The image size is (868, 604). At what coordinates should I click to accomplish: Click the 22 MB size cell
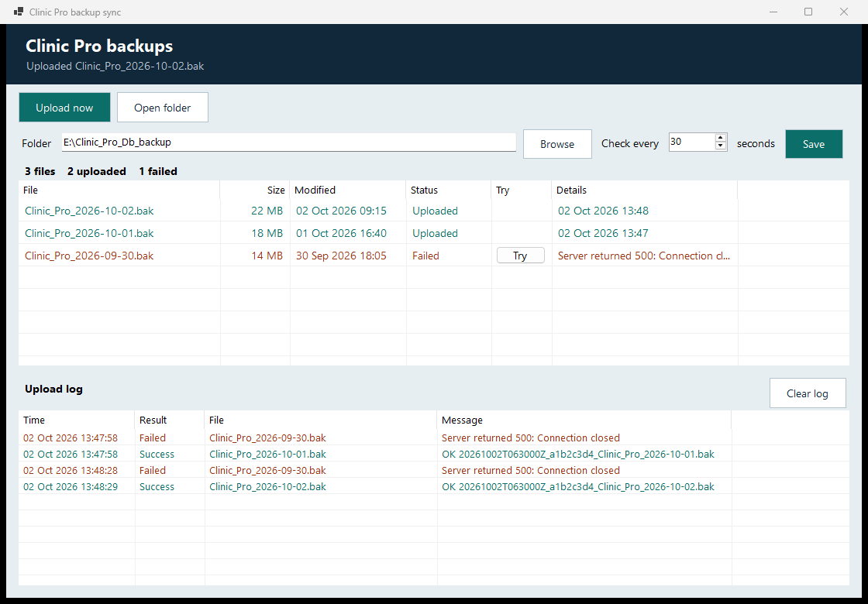[x=267, y=211]
